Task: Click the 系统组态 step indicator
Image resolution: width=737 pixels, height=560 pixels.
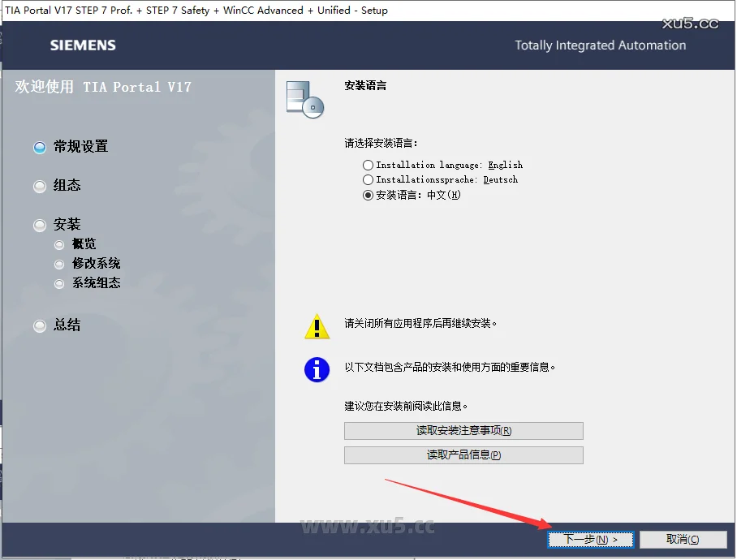Action: coord(58,282)
